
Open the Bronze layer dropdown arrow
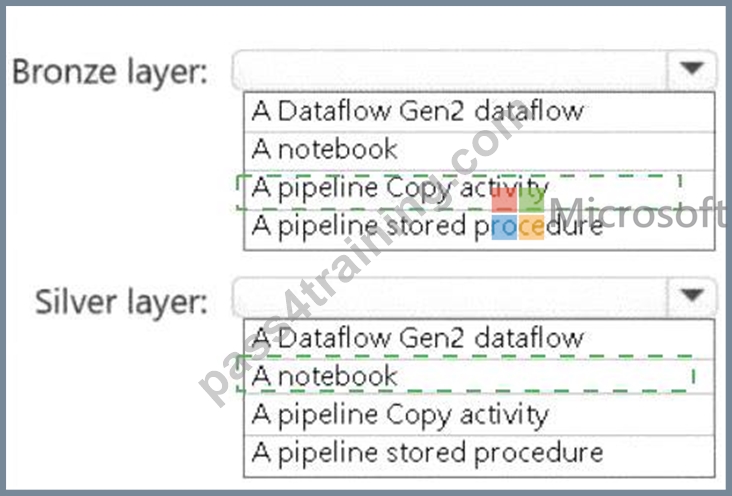(691, 70)
